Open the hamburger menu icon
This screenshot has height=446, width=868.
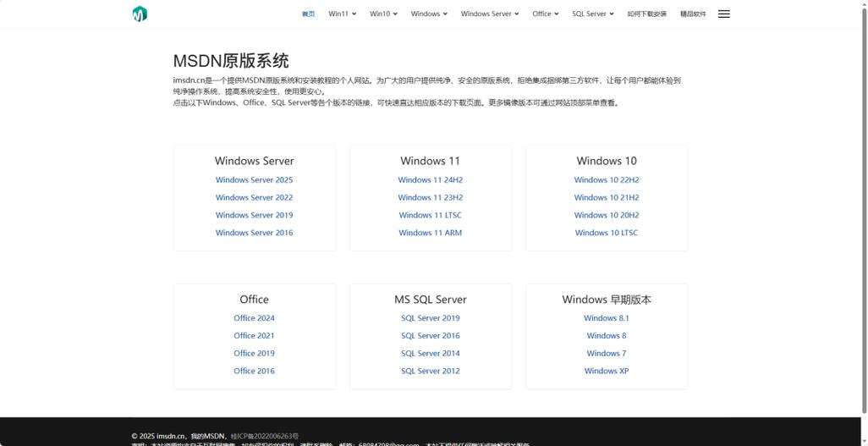click(x=723, y=14)
